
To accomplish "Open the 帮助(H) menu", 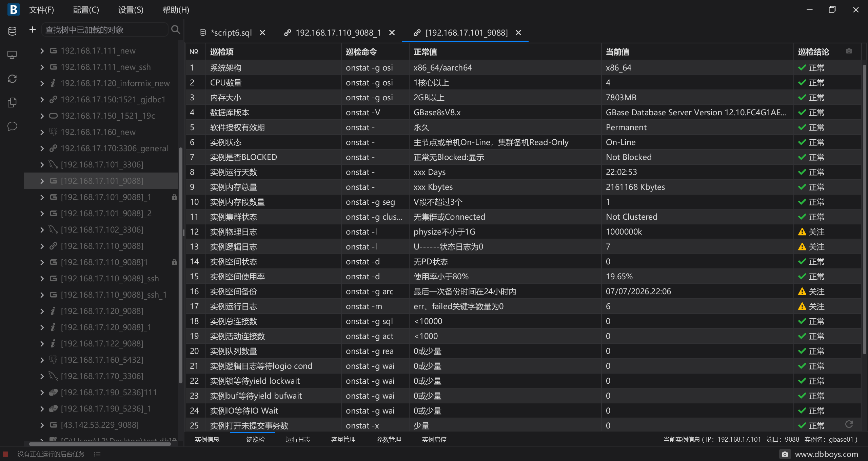I will point(176,10).
